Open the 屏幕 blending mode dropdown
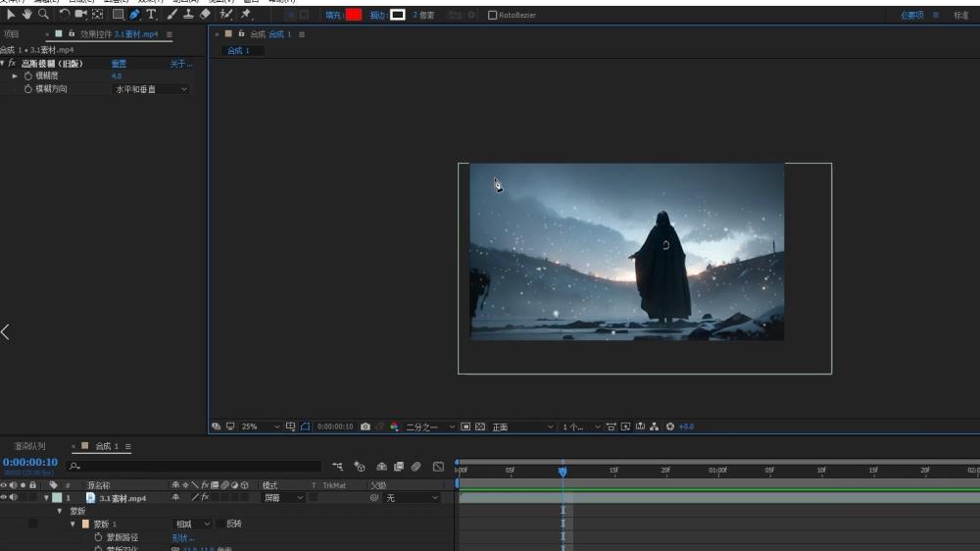Screen dimensions: 980x551 tap(283, 498)
